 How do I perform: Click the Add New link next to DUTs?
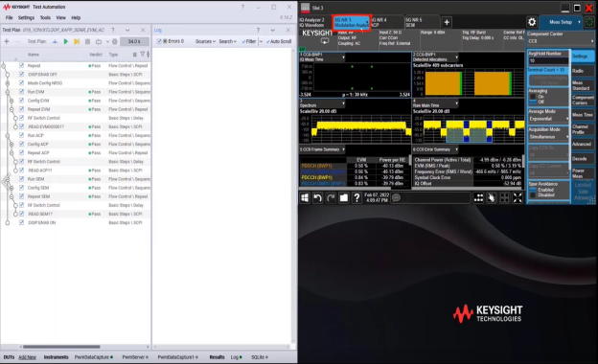coord(27,357)
